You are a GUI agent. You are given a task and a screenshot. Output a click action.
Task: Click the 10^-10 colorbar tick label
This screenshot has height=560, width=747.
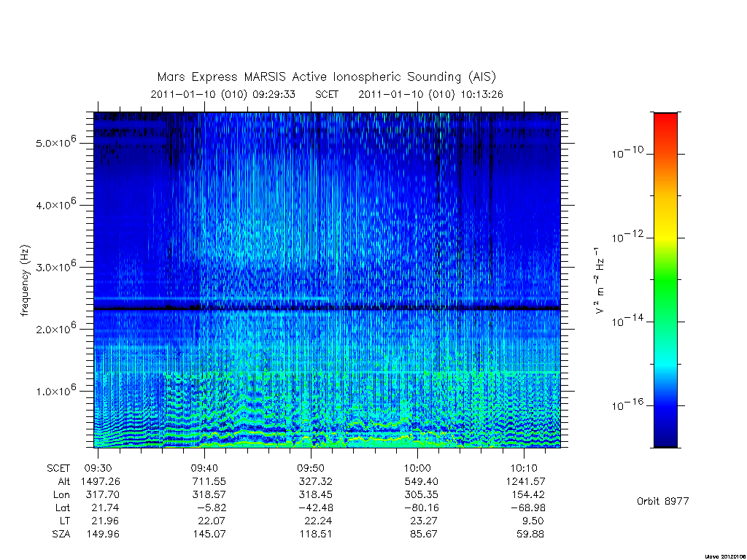(x=627, y=152)
